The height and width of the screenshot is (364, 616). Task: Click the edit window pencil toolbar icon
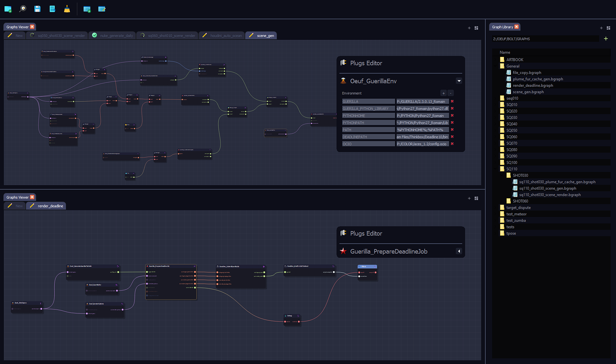coord(102,9)
